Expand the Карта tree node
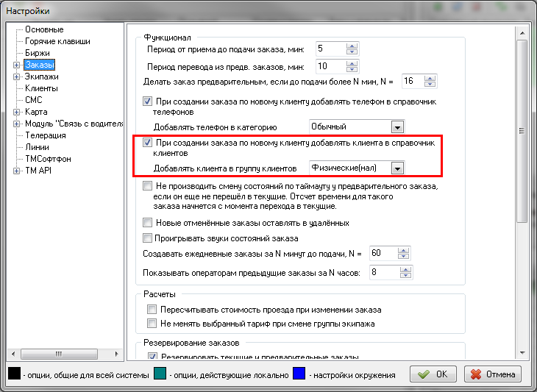This screenshot has height=392, width=537. point(16,112)
